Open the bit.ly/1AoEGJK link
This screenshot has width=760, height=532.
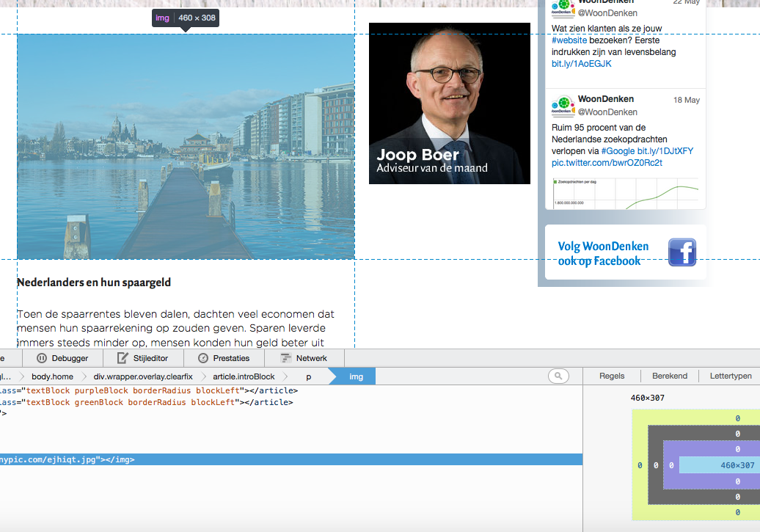(x=581, y=64)
